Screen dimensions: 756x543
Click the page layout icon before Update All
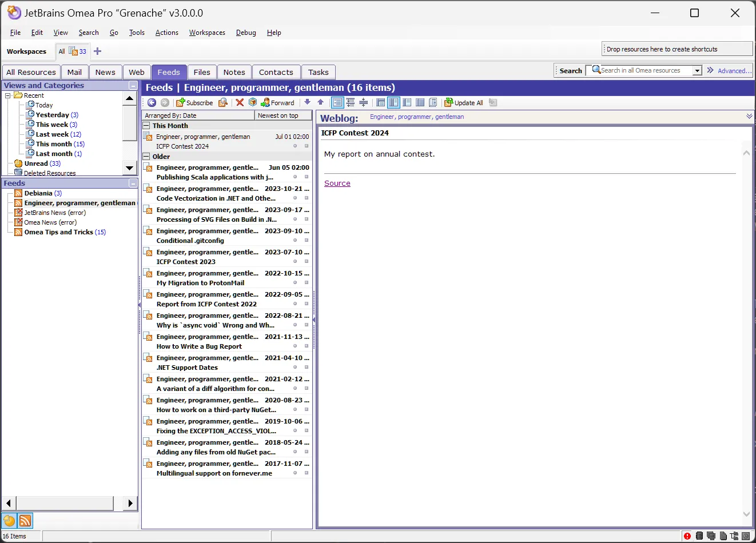tap(433, 102)
